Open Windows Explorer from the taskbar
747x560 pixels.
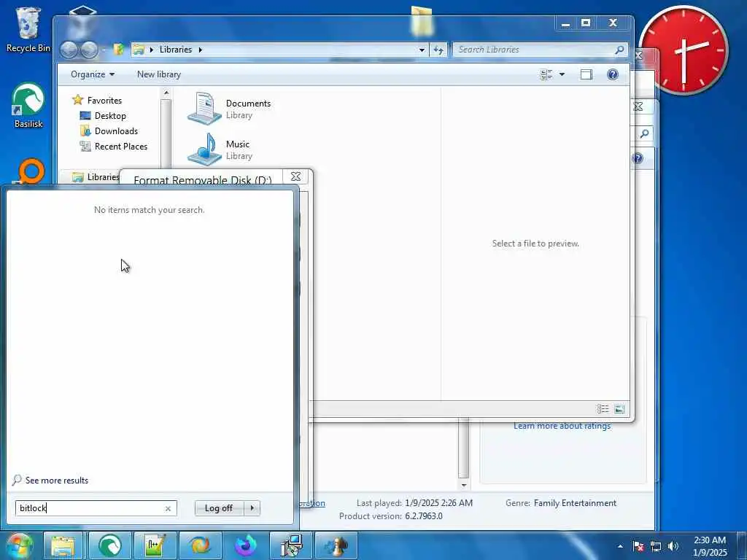coord(63,545)
